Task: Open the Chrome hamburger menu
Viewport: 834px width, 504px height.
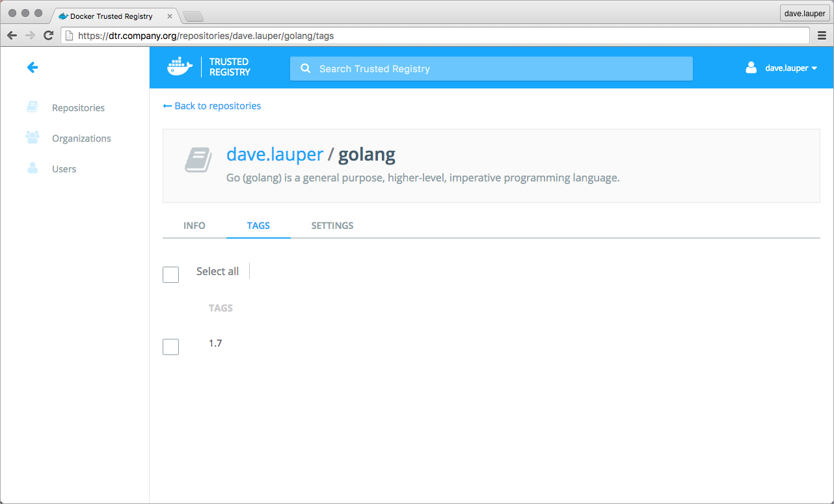Action: [822, 36]
